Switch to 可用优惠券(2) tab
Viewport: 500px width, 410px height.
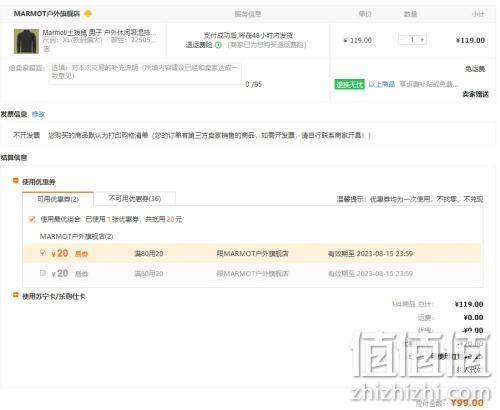(58, 199)
